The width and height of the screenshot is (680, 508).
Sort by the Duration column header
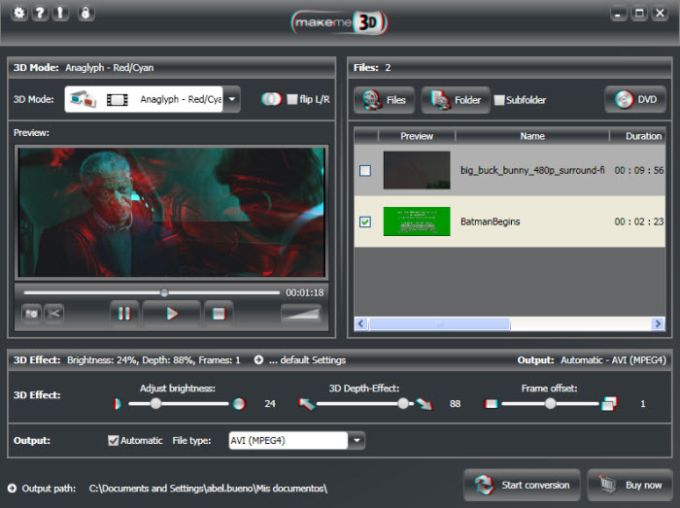pyautogui.click(x=638, y=136)
